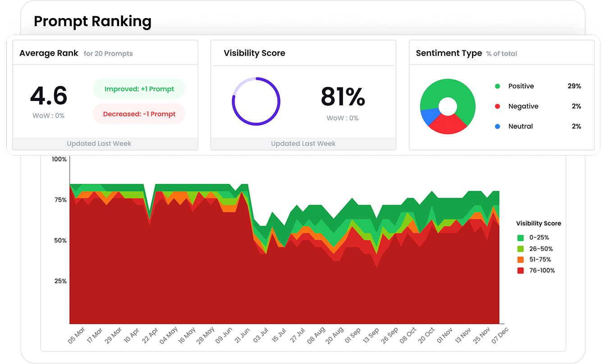Click the 4.6 average rank value

49,96
